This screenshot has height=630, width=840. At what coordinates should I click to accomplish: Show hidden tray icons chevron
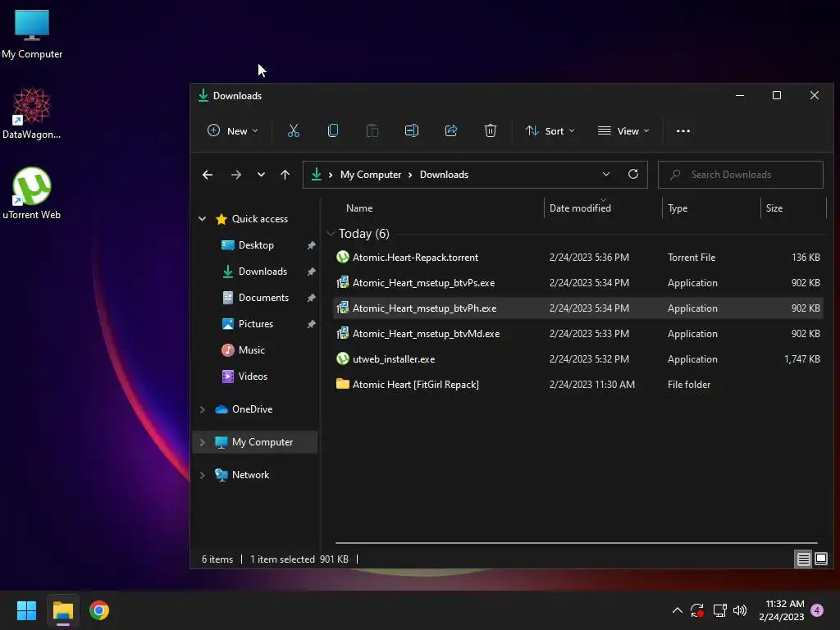[x=677, y=610]
